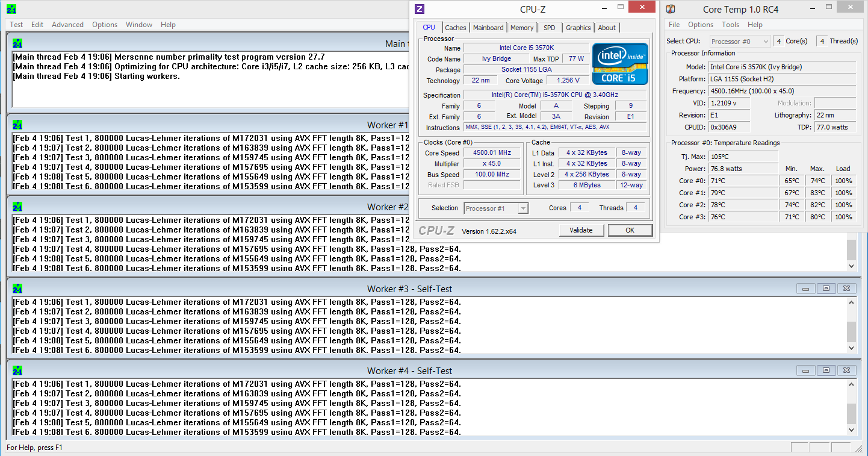Open the Test menu in Prime95
Viewport: 868px width, 456px height.
click(x=16, y=25)
